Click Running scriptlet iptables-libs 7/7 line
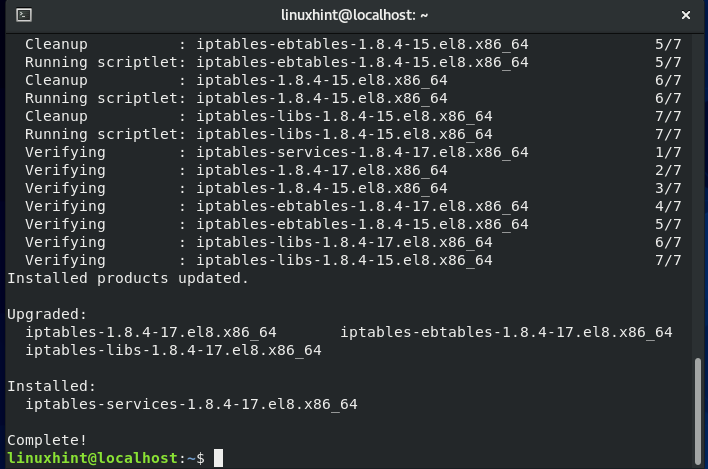The image size is (708, 469). [353, 134]
